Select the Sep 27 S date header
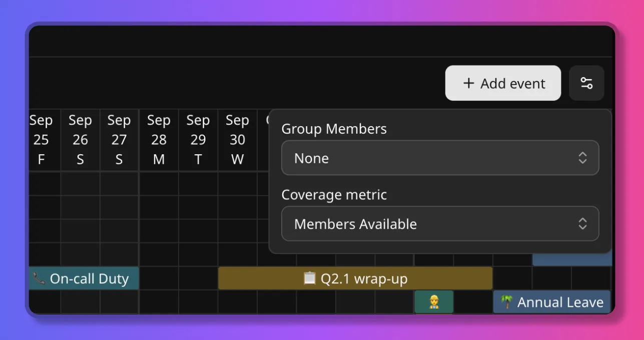The height and width of the screenshot is (340, 644). point(119,140)
